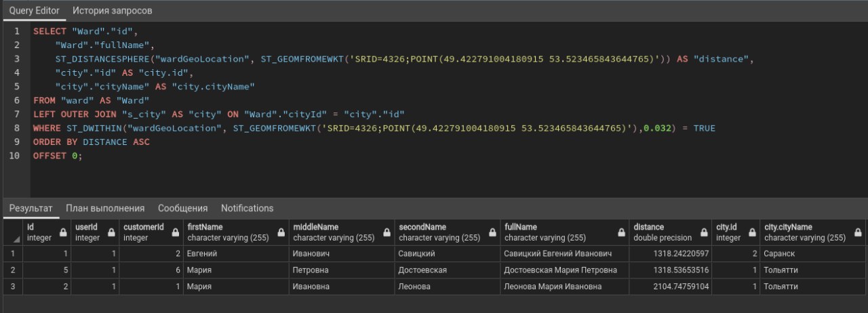Click lock icon in distance column header

click(705, 232)
